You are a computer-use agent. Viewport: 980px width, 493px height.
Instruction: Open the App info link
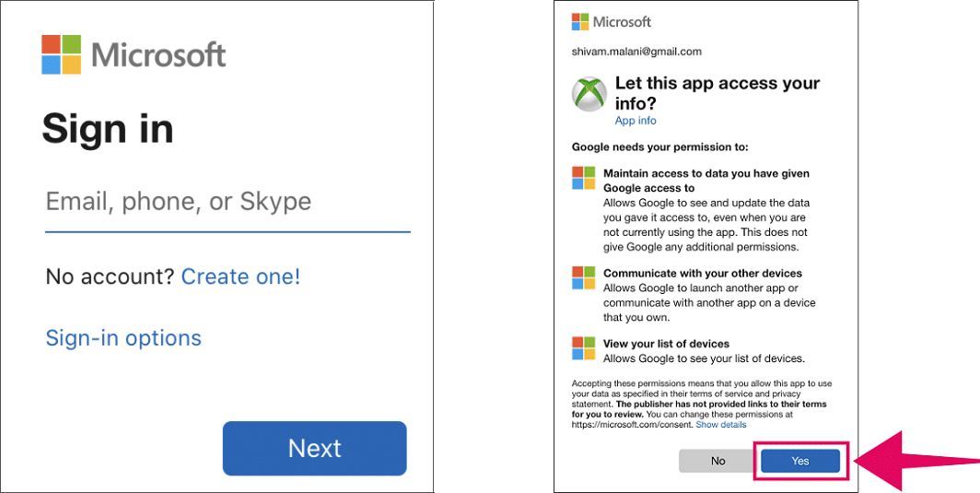(x=636, y=120)
